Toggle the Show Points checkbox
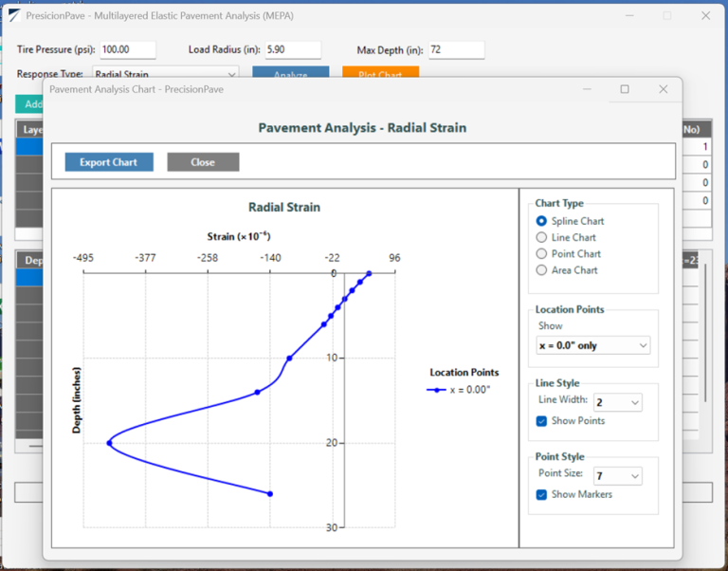728x571 pixels. tap(541, 421)
